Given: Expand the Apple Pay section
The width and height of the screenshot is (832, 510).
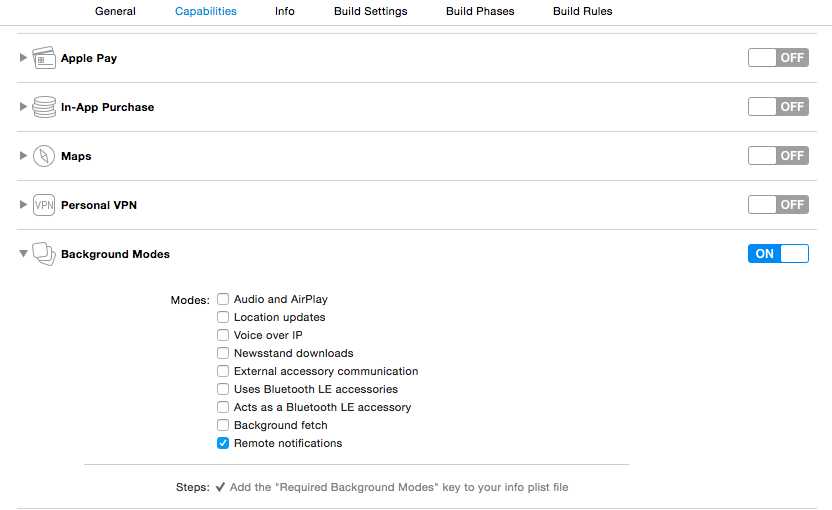Looking at the screenshot, I should click(24, 58).
